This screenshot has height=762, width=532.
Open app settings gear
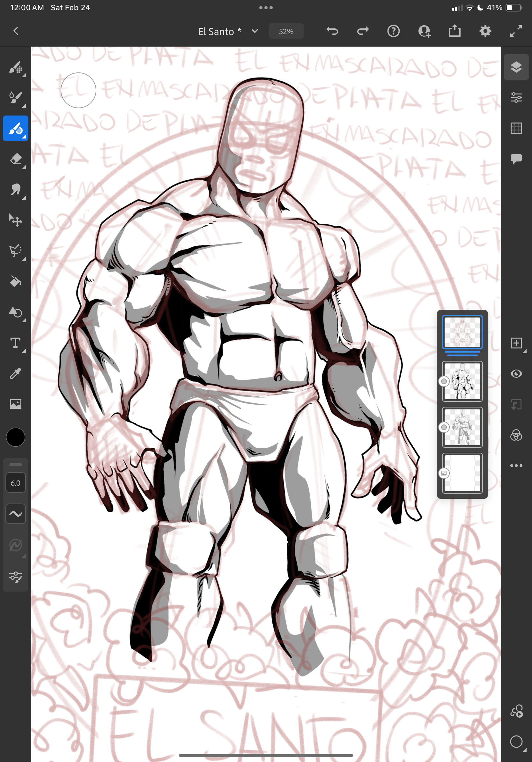(x=485, y=31)
